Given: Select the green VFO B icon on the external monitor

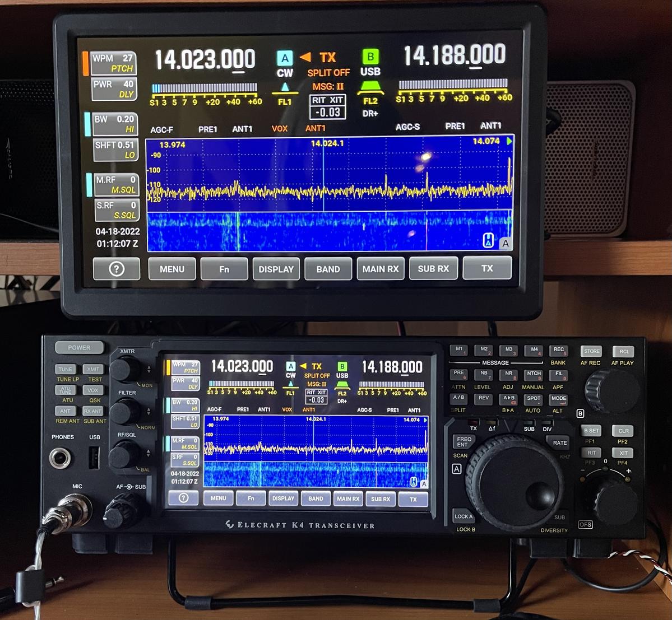Looking at the screenshot, I should tap(370, 57).
